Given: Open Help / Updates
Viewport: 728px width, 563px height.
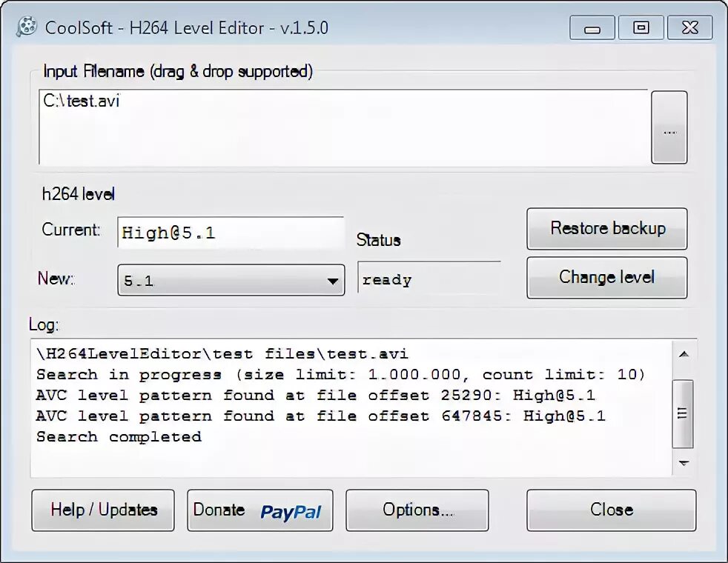Looking at the screenshot, I should 103,510.
